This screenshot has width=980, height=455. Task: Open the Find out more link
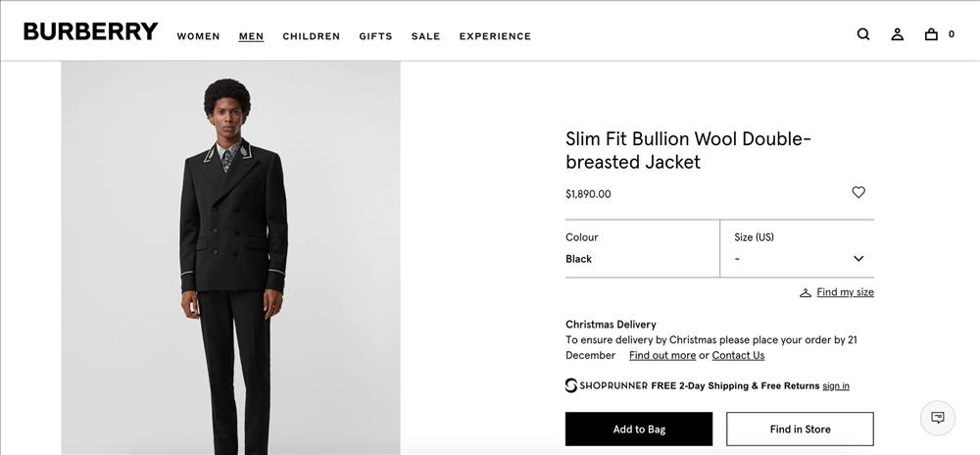click(662, 355)
